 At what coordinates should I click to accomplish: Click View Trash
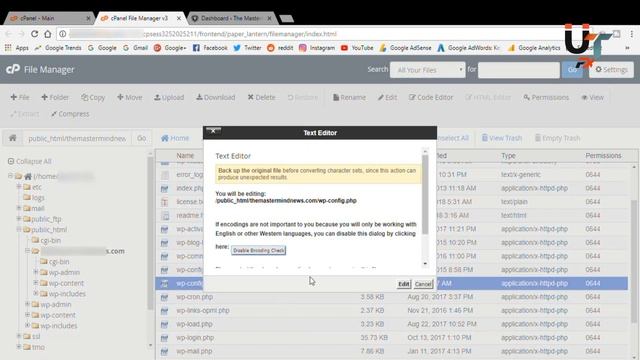click(502, 138)
